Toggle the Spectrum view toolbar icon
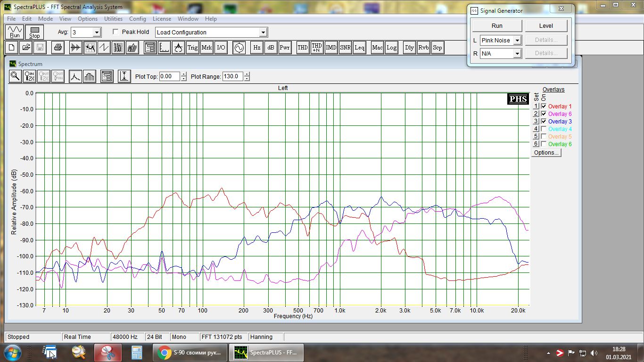The width and height of the screenshot is (644, 362). point(90,48)
